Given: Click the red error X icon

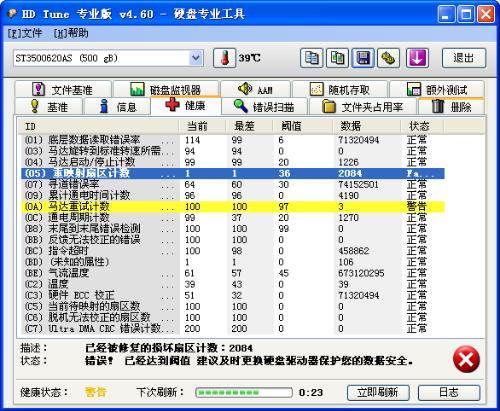Looking at the screenshot, I should click(466, 360).
